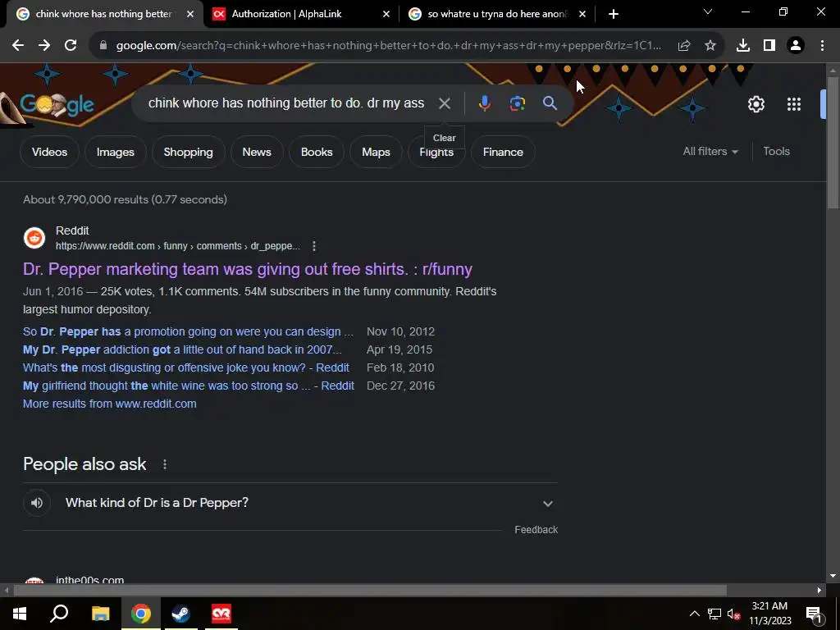Screen dimensions: 840x630
Task: Show Finance results
Action: [503, 152]
